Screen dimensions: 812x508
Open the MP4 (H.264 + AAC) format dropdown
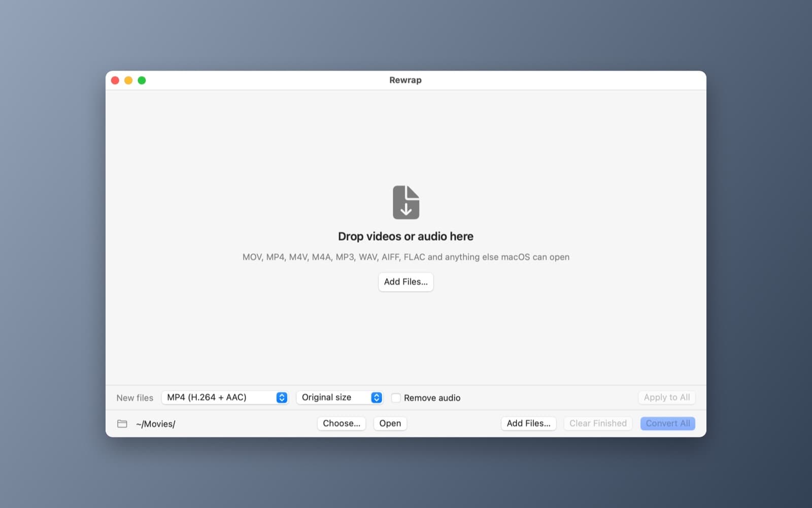225,397
